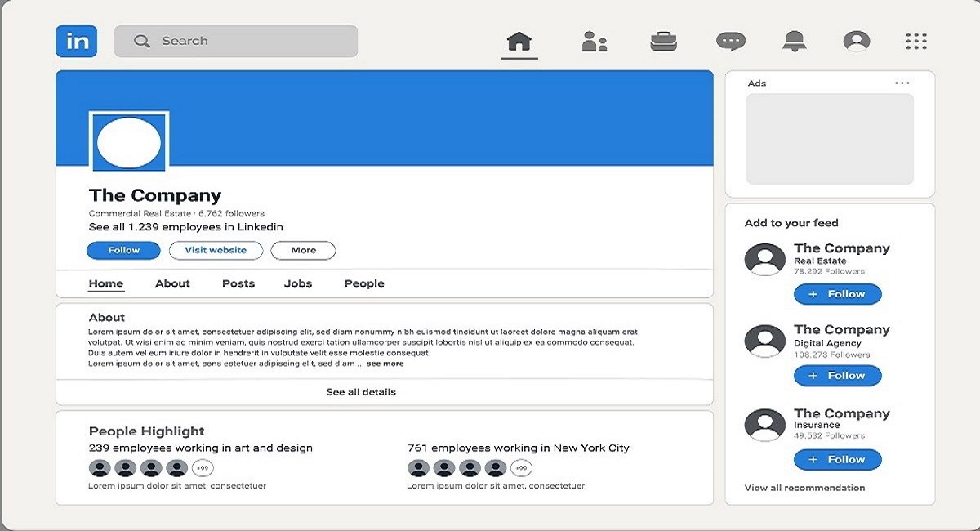Click into the Search input field

coord(245,41)
